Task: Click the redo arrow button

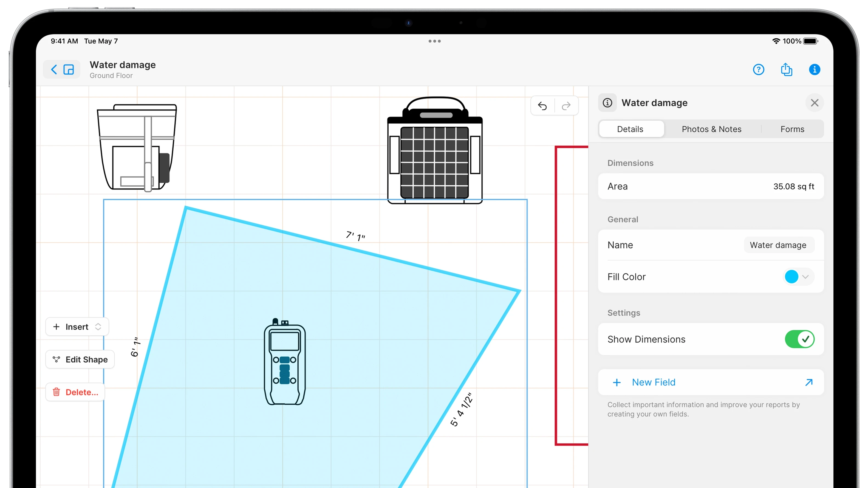Action: [566, 106]
